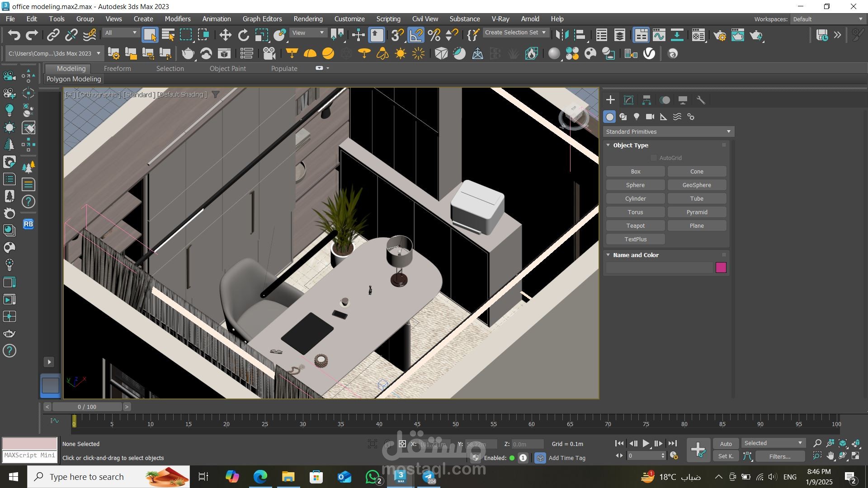868x488 pixels.
Task: Open the Modify panel tab
Action: pyautogui.click(x=628, y=100)
